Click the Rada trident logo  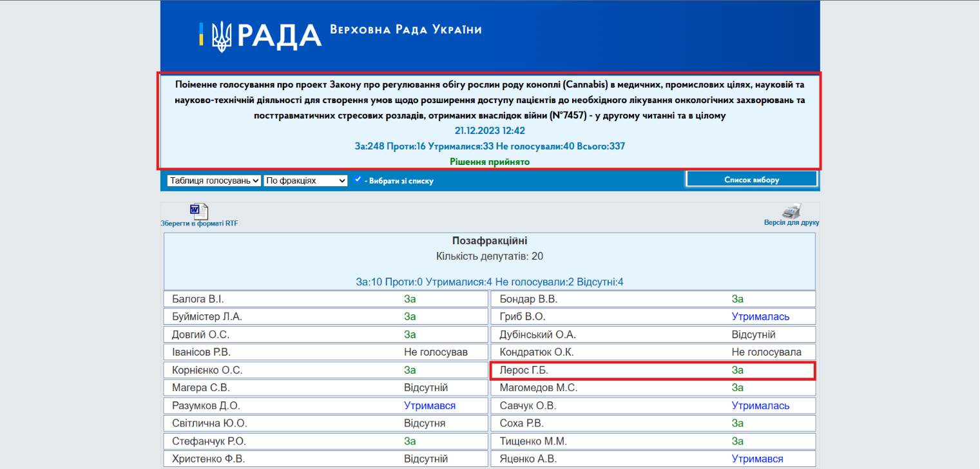(x=222, y=36)
